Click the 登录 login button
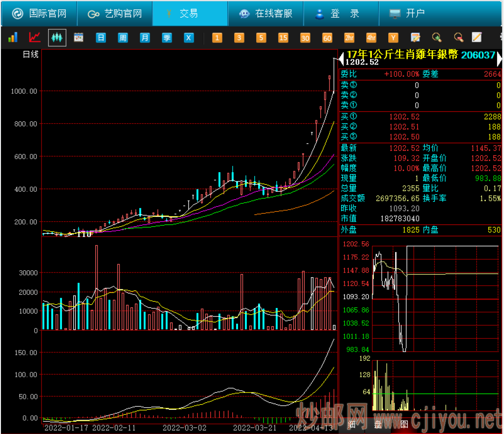The width and height of the screenshot is (504, 434). (x=341, y=14)
